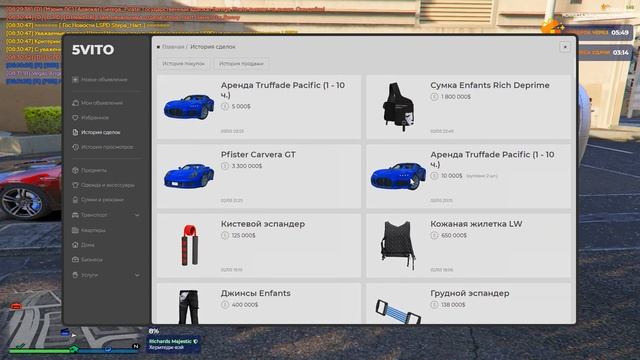Click the 5VITO logo
The width and height of the screenshot is (640, 360).
[93, 50]
